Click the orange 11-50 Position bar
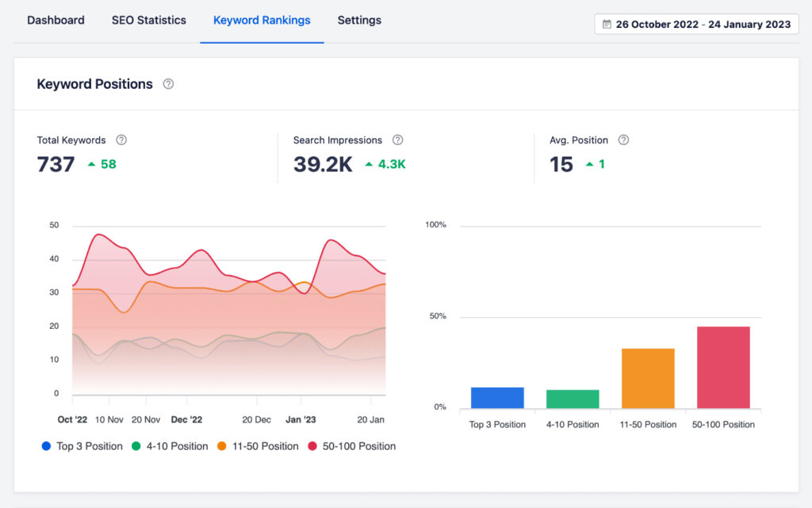812x508 pixels. (648, 379)
